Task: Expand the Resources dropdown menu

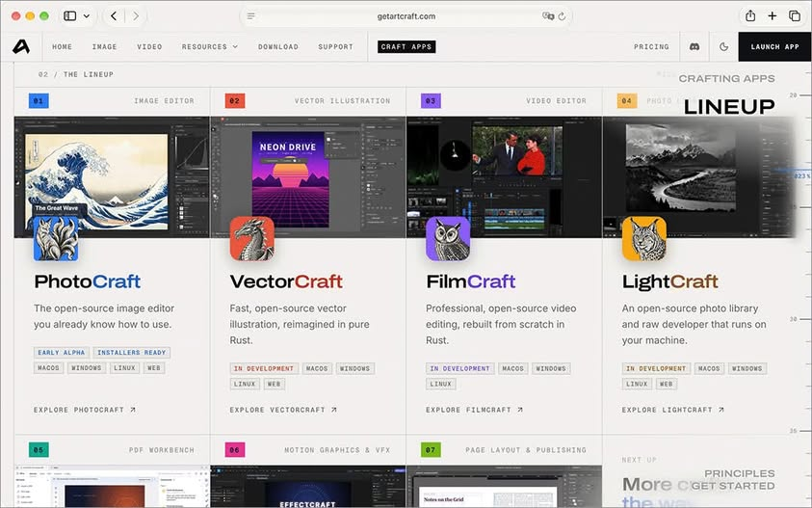Action: point(210,46)
